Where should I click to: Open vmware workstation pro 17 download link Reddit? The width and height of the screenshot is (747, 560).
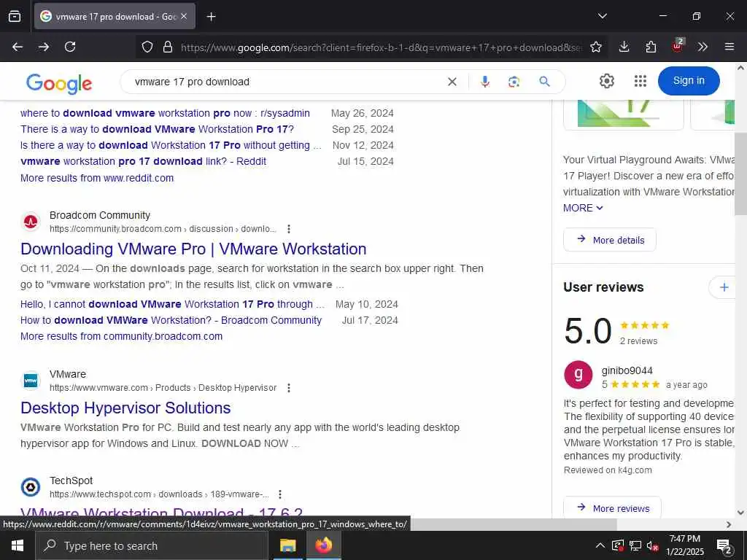click(x=143, y=161)
